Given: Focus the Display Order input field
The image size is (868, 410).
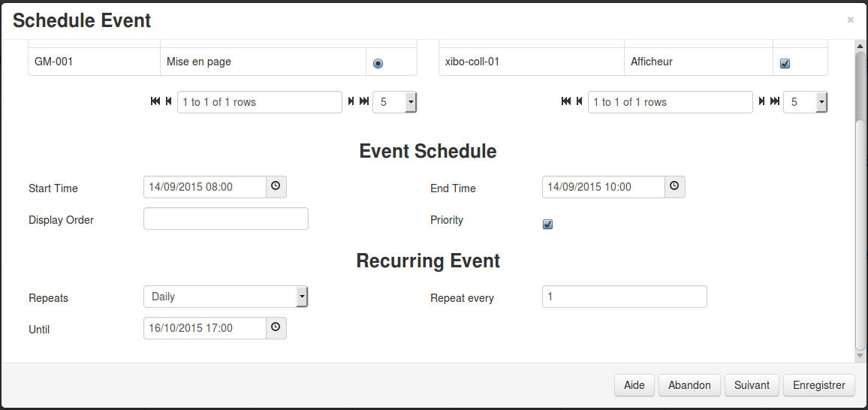Looking at the screenshot, I should point(226,219).
